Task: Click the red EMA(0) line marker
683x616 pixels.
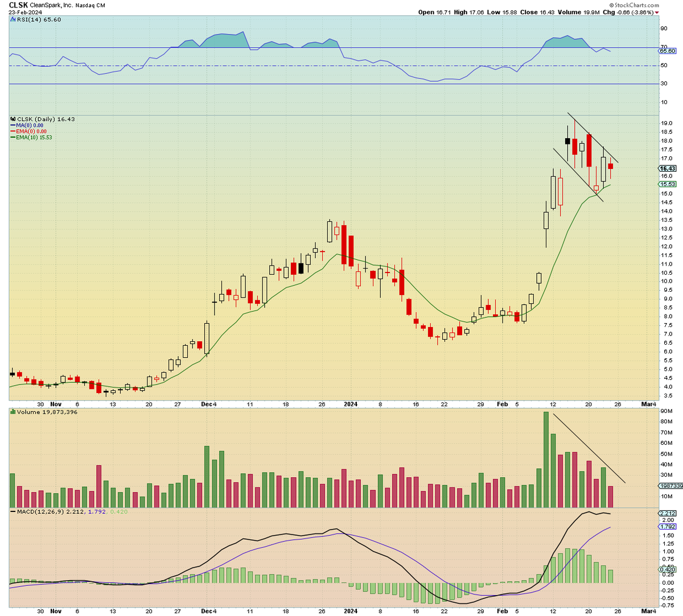Action: (13, 131)
